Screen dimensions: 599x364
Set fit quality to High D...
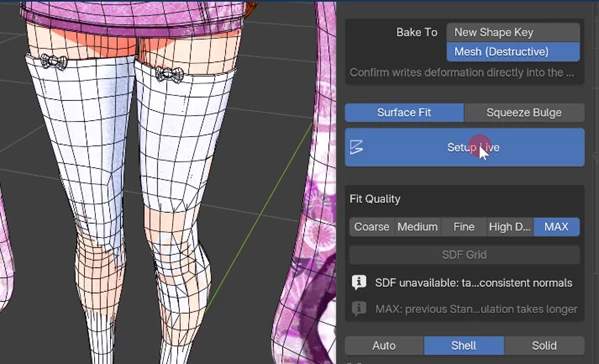(x=510, y=227)
